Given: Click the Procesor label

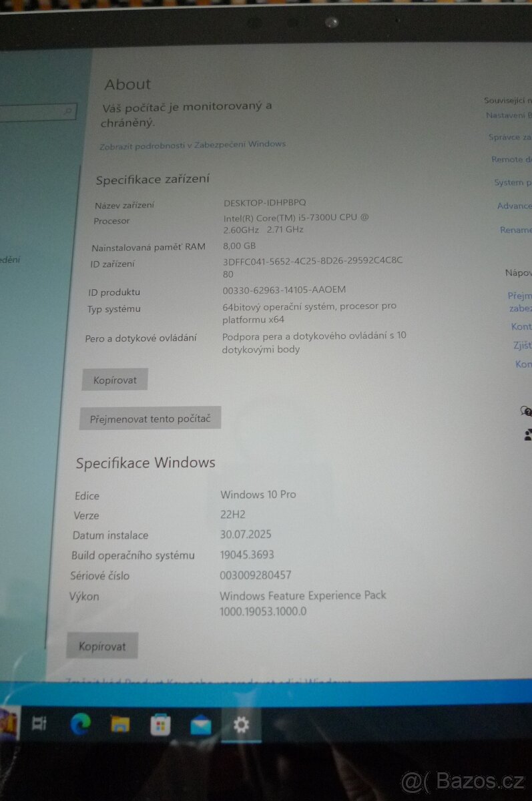Looking at the screenshot, I should click(111, 222).
